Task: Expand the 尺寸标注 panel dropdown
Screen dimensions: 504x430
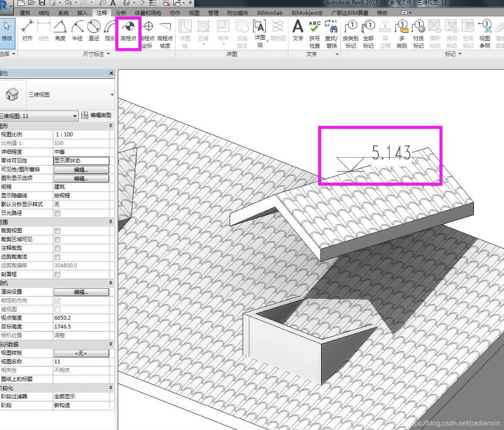Action: pyautogui.click(x=108, y=54)
